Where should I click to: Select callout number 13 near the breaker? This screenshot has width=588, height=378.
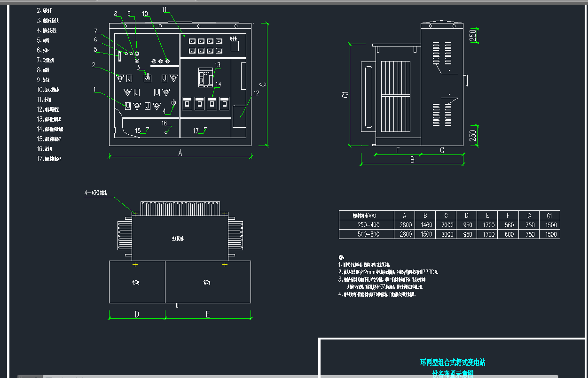(217, 65)
